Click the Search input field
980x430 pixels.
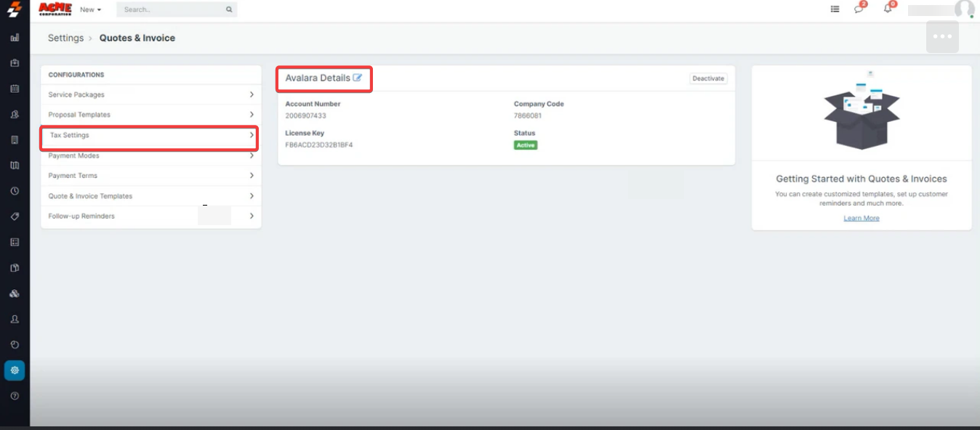pos(177,9)
